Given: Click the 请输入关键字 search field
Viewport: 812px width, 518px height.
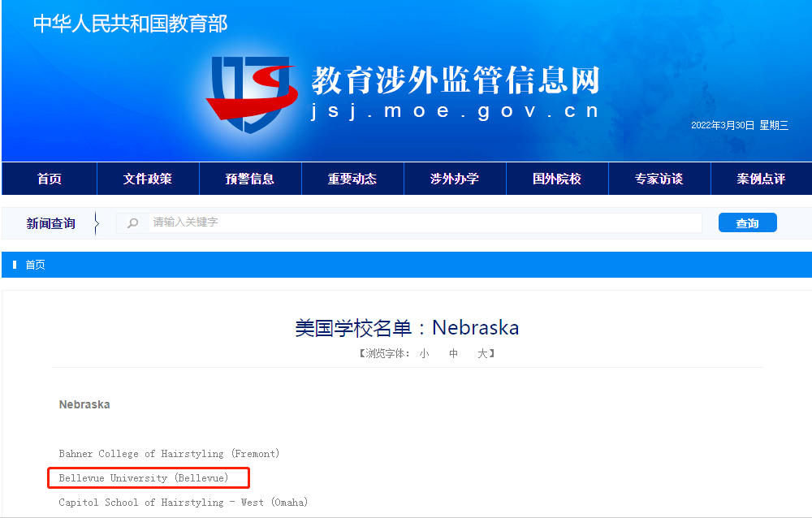Looking at the screenshot, I should 425,222.
